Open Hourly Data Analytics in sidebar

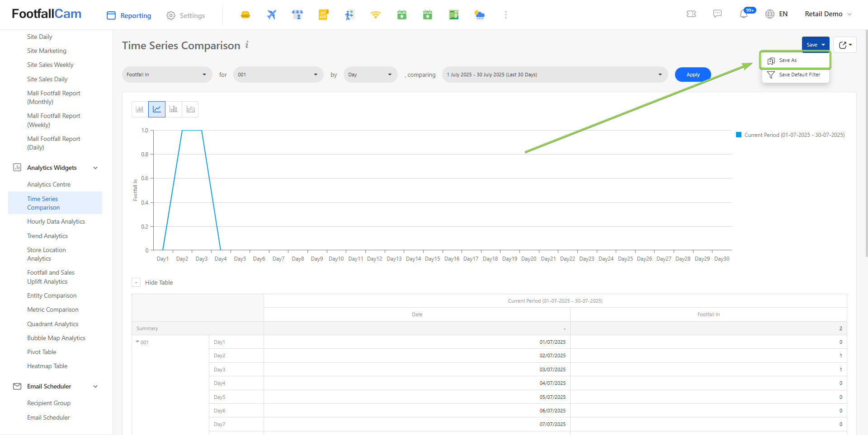[56, 222]
